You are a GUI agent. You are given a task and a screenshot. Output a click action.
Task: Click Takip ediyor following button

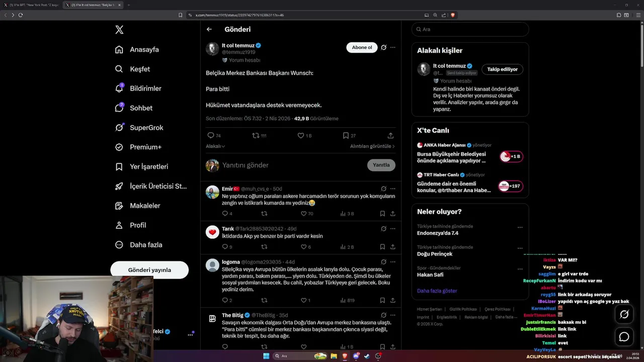tap(502, 69)
